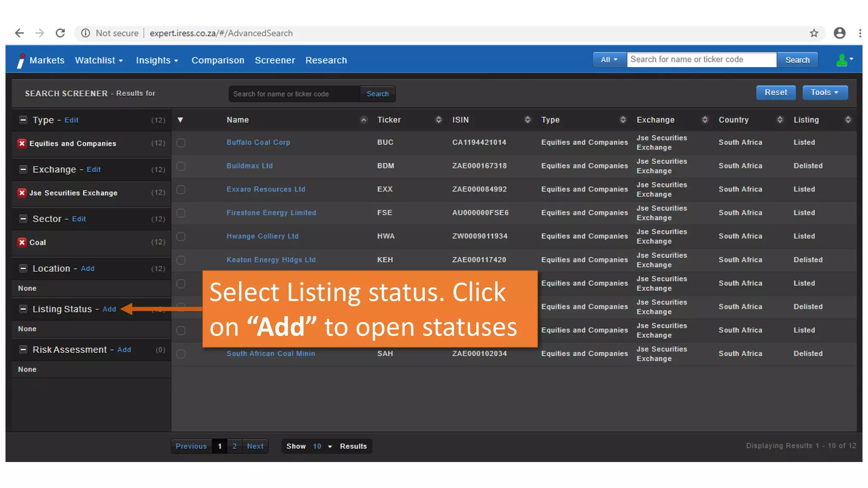Tick the checkbox for Buffalo Coal Corp

pyautogui.click(x=181, y=143)
